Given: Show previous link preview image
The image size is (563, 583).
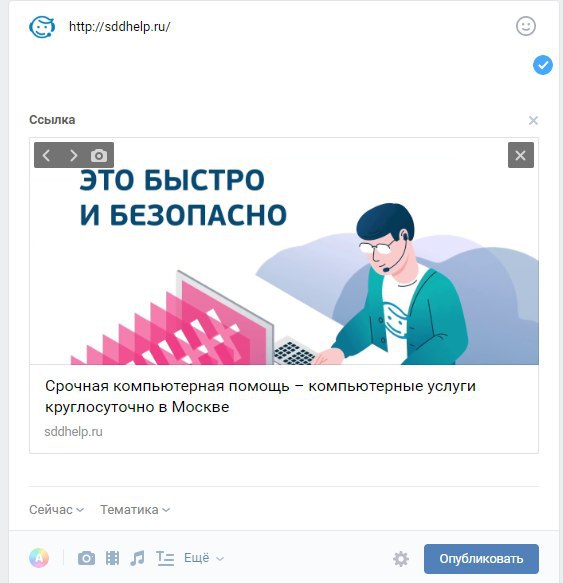Looking at the screenshot, I should [46, 155].
